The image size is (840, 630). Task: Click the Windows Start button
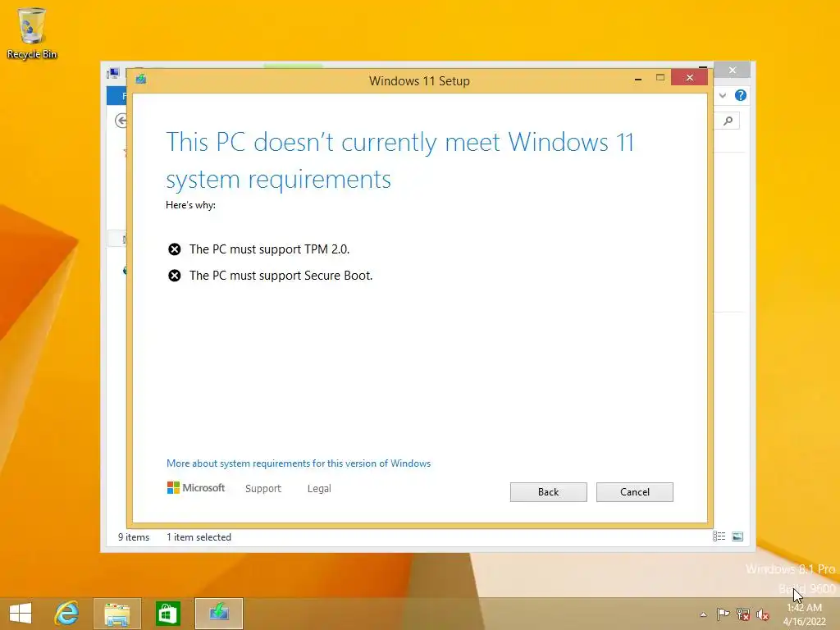click(21, 614)
